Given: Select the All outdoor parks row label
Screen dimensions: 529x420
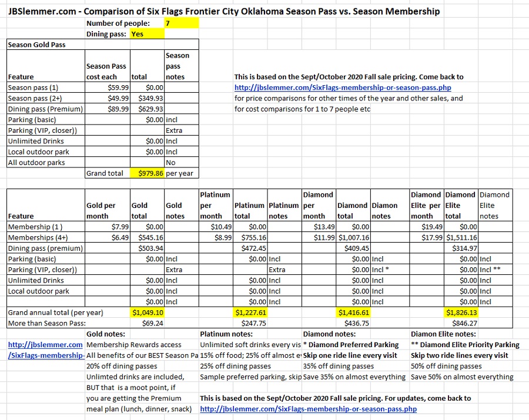Looking at the screenshot, I should click(45, 163).
